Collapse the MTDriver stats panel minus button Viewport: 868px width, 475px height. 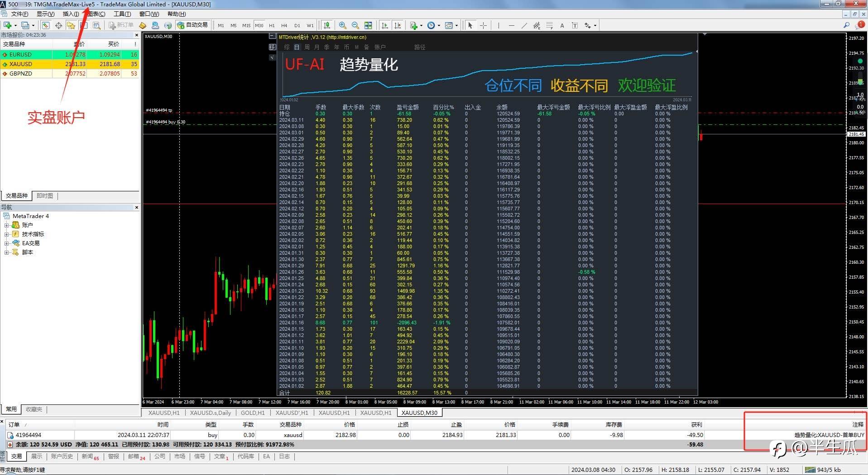272,36
